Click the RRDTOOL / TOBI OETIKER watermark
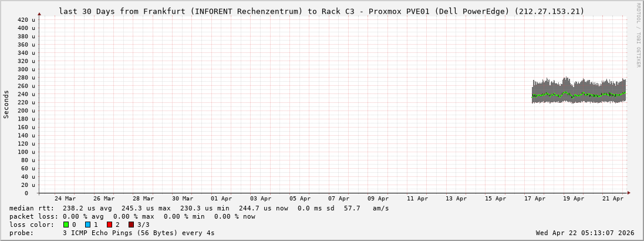 click(x=638, y=34)
